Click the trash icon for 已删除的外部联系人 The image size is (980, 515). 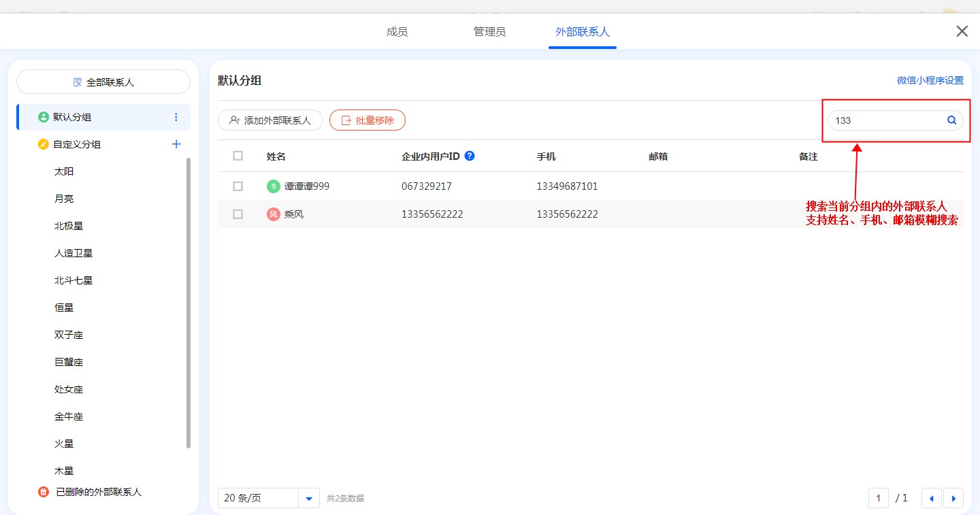[x=44, y=492]
